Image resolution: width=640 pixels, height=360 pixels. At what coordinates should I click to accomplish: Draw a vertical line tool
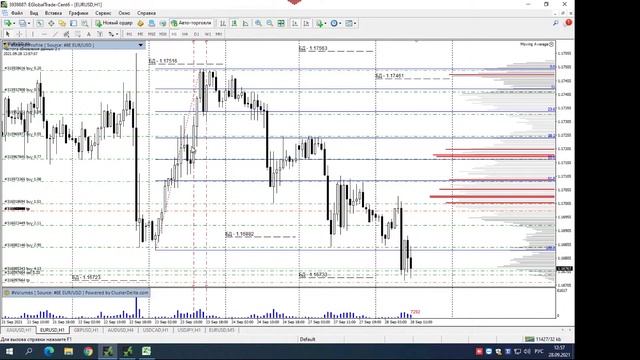33,34
